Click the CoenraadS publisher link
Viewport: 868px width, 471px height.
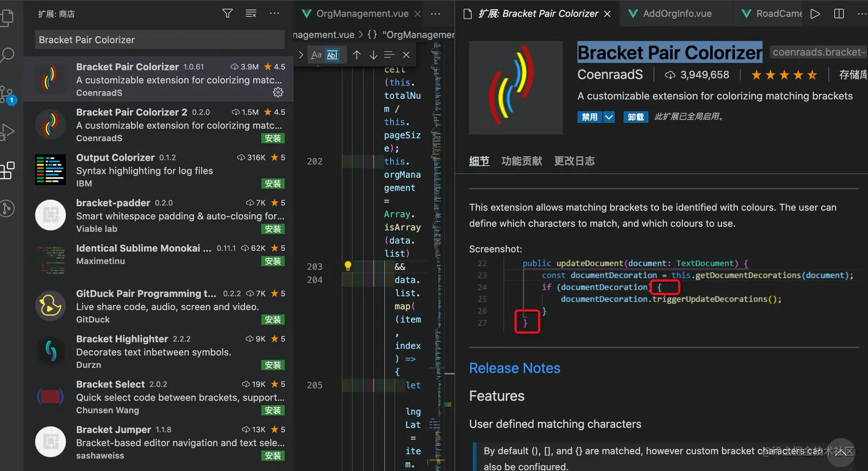(610, 75)
